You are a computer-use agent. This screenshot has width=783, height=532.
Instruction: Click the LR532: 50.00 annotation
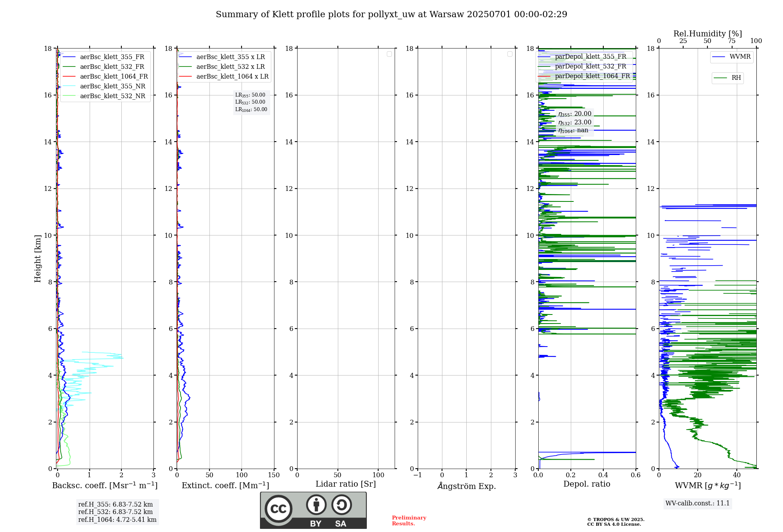[x=250, y=102]
